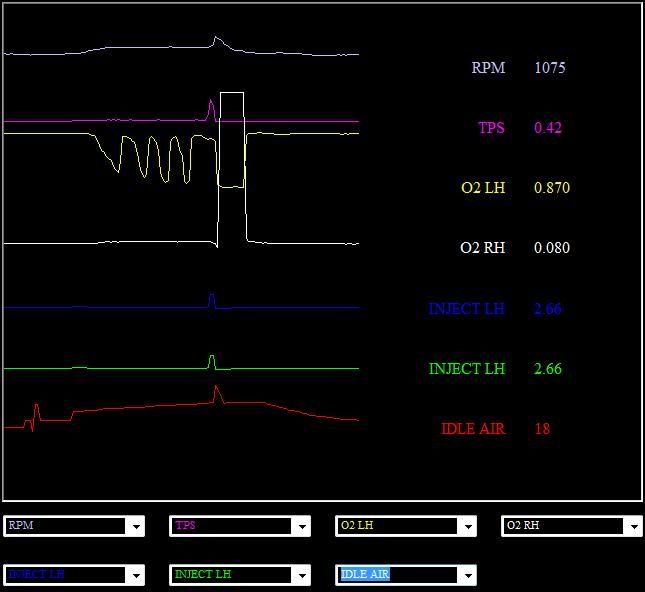This screenshot has height=592, width=645.
Task: Open the RPM dropdown arrow
Action: click(134, 526)
